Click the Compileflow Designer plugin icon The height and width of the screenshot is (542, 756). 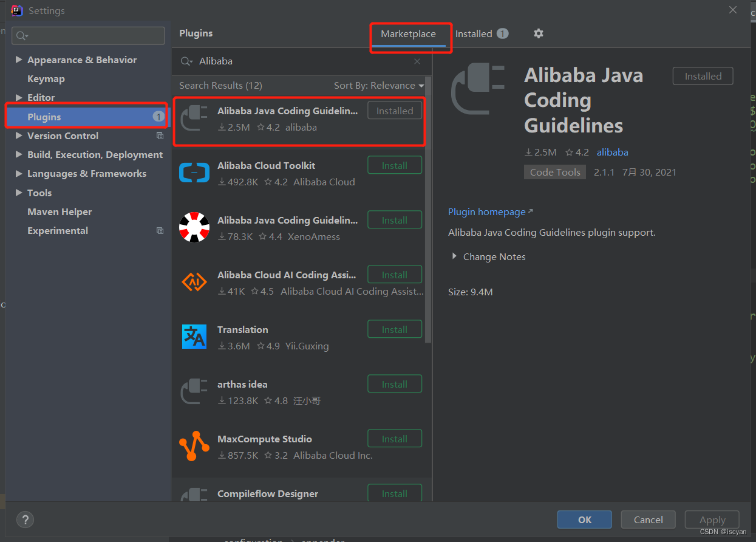click(194, 494)
